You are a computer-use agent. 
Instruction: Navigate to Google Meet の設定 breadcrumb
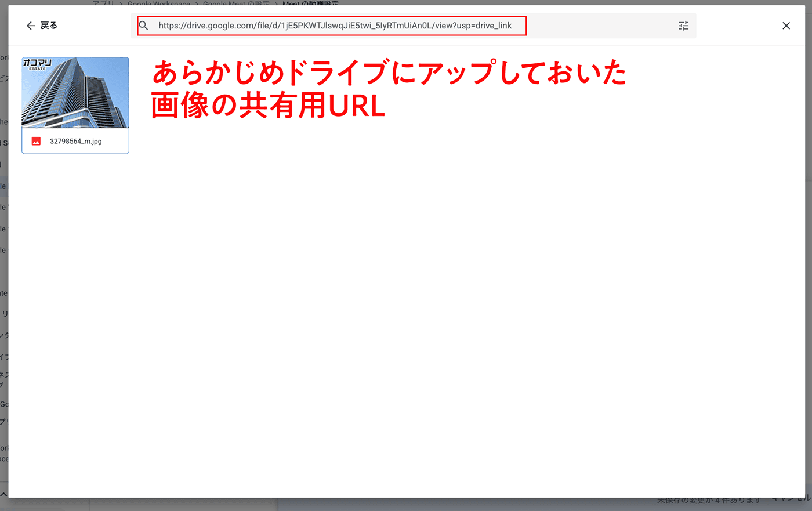(236, 3)
